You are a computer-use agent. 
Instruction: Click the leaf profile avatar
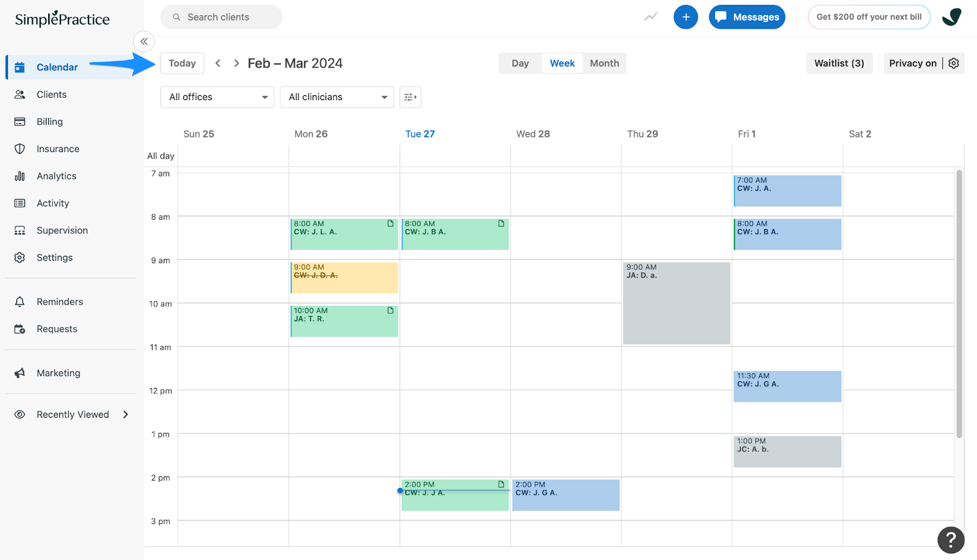(951, 16)
